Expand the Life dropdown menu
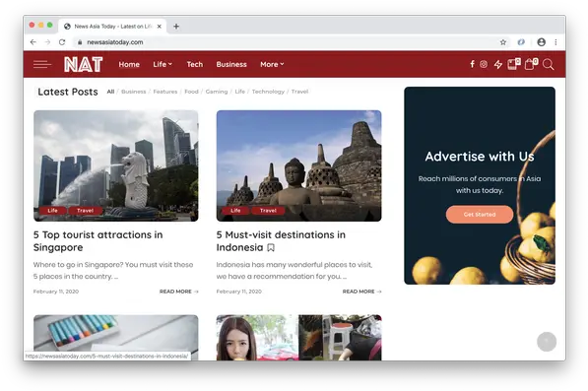Image resolution: width=588 pixels, height=391 pixels. [163, 64]
